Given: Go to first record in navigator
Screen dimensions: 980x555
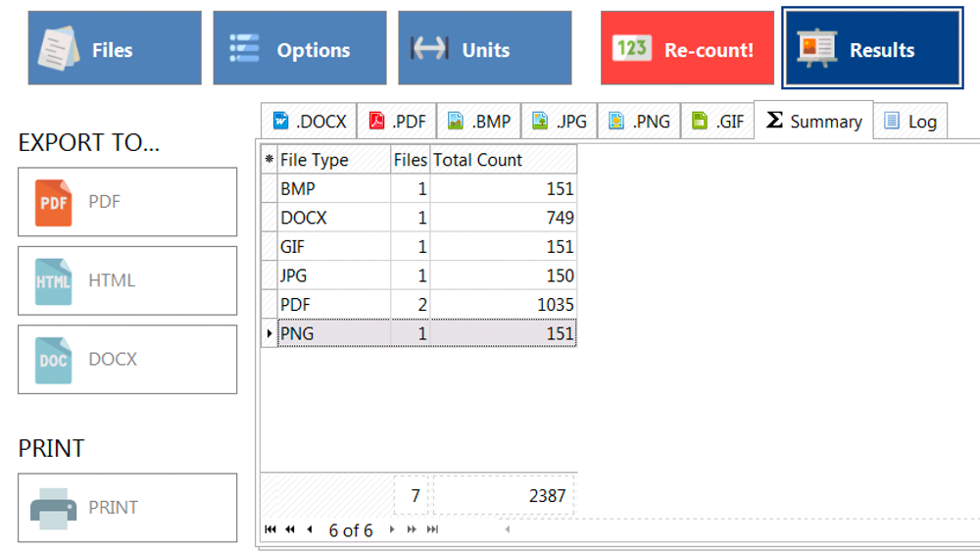Looking at the screenshot, I should 270,530.
